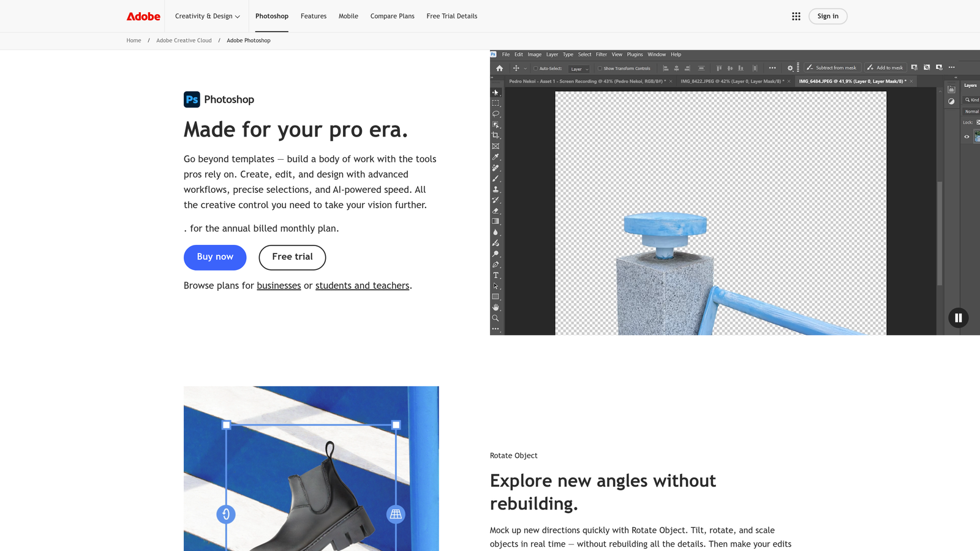The height and width of the screenshot is (551, 980).
Task: Select the Hand tool
Action: pyautogui.click(x=496, y=307)
